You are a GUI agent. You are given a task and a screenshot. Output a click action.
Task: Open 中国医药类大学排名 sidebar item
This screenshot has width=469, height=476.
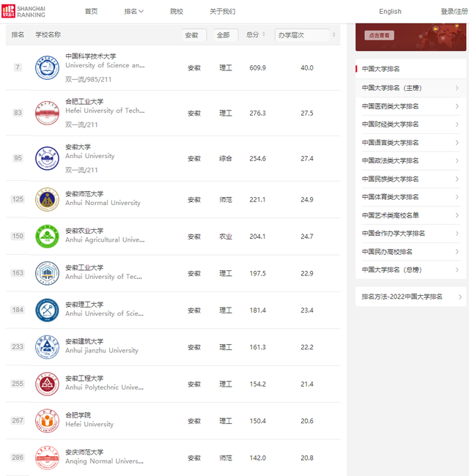coord(410,106)
